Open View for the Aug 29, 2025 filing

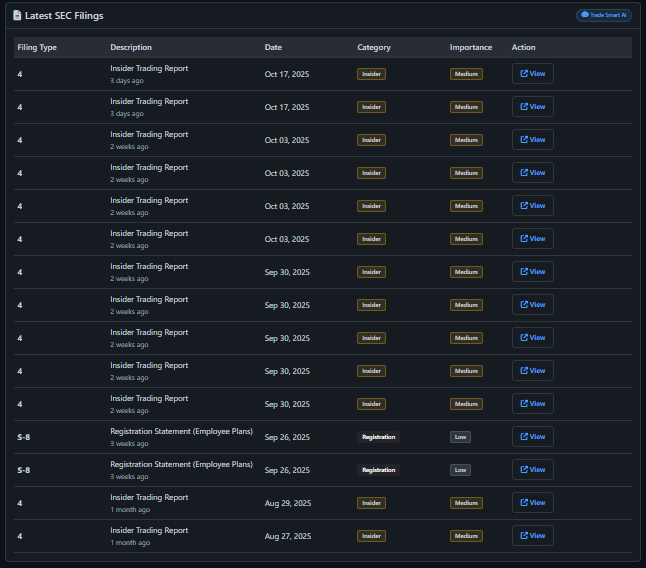tap(532, 503)
